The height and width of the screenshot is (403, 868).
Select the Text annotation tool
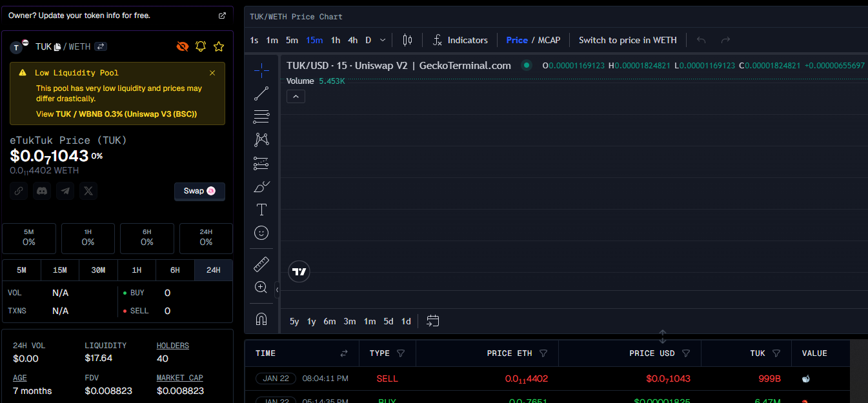(261, 210)
